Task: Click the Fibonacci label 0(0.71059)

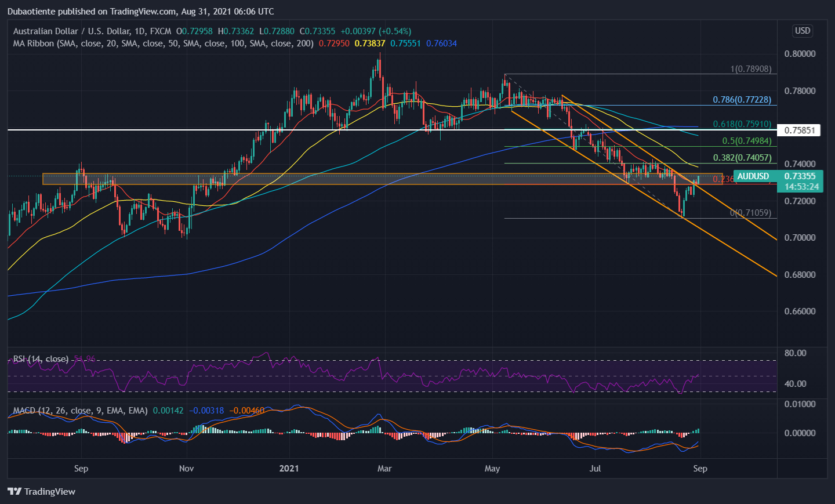Action: pos(751,213)
